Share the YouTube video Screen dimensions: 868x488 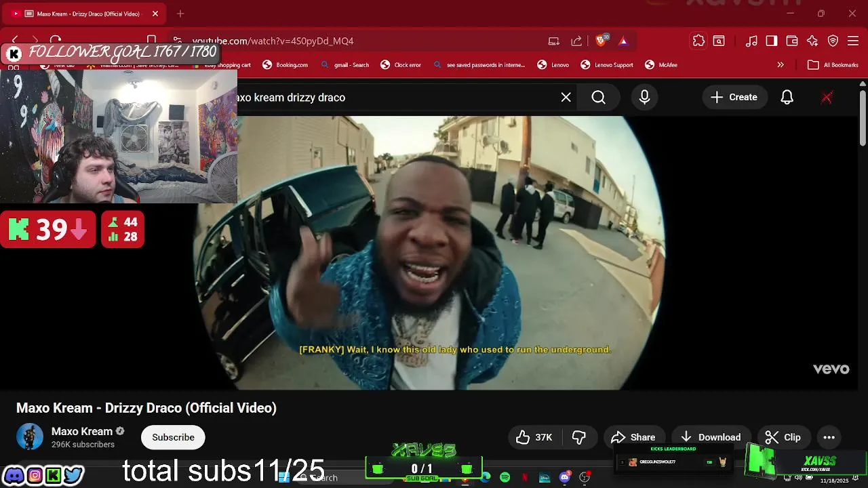click(633, 437)
